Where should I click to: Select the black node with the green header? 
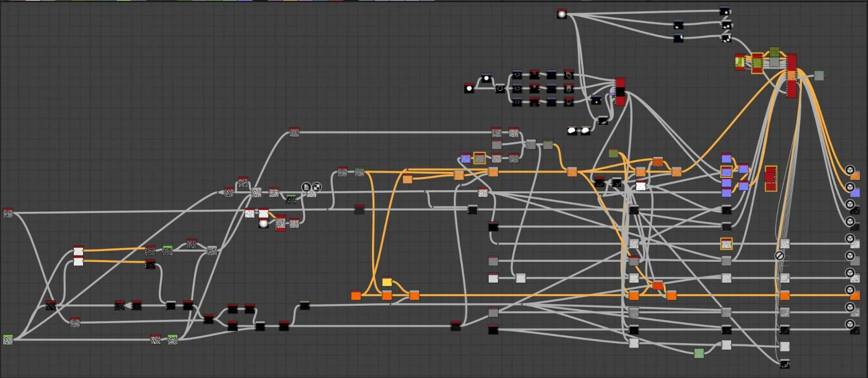tap(305, 305)
